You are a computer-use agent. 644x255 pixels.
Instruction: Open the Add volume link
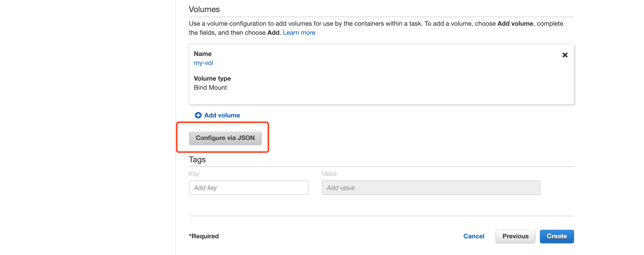[x=222, y=115]
